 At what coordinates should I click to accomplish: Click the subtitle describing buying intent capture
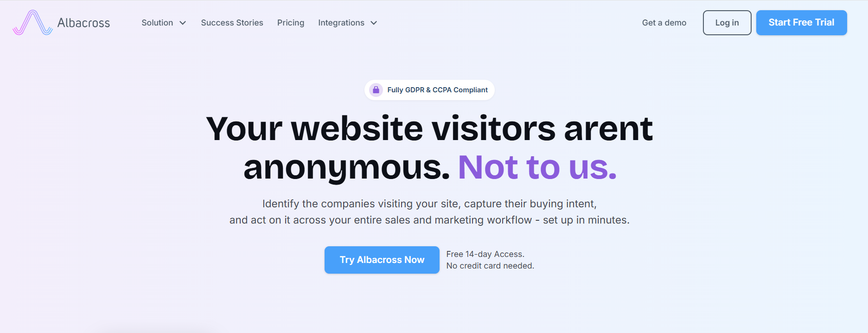(429, 211)
